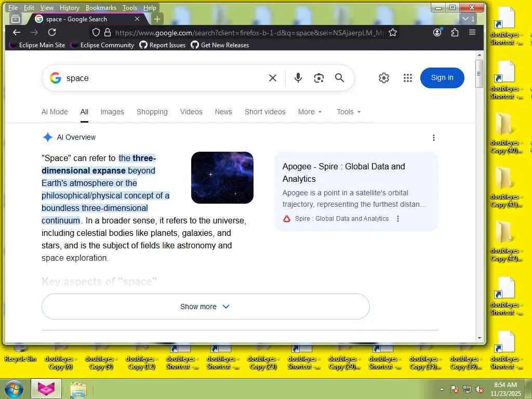Switch to the AI Mode tab
Viewport: 532px width, 399px height.
pyautogui.click(x=55, y=112)
